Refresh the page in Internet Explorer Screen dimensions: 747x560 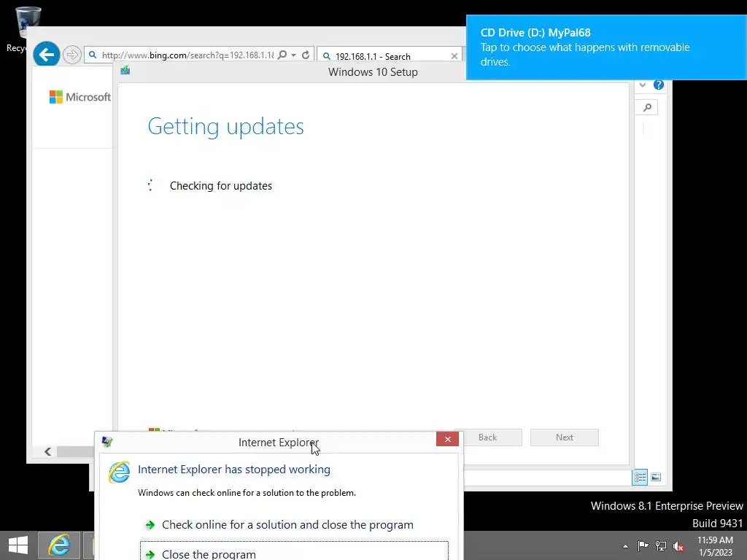pos(306,55)
